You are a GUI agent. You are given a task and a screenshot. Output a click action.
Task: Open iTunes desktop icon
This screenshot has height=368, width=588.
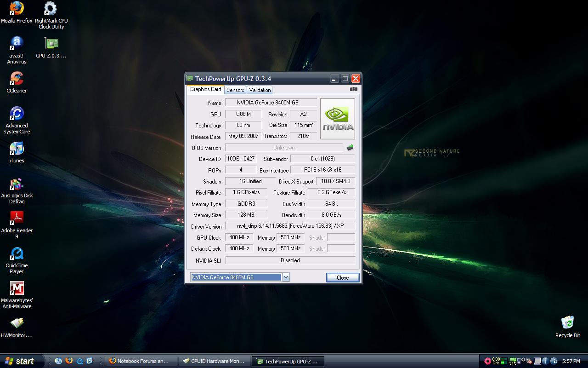(x=17, y=152)
